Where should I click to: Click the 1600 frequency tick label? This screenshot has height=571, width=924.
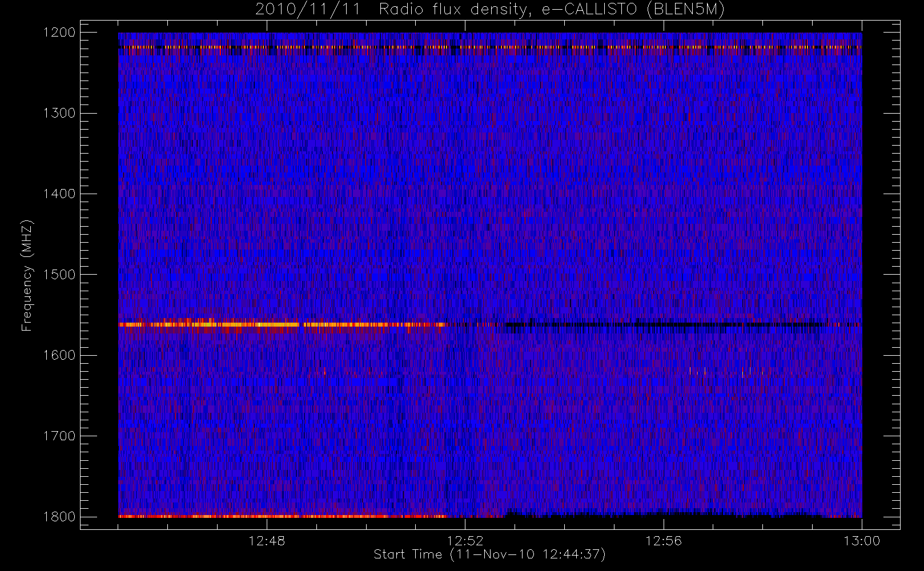click(x=59, y=355)
